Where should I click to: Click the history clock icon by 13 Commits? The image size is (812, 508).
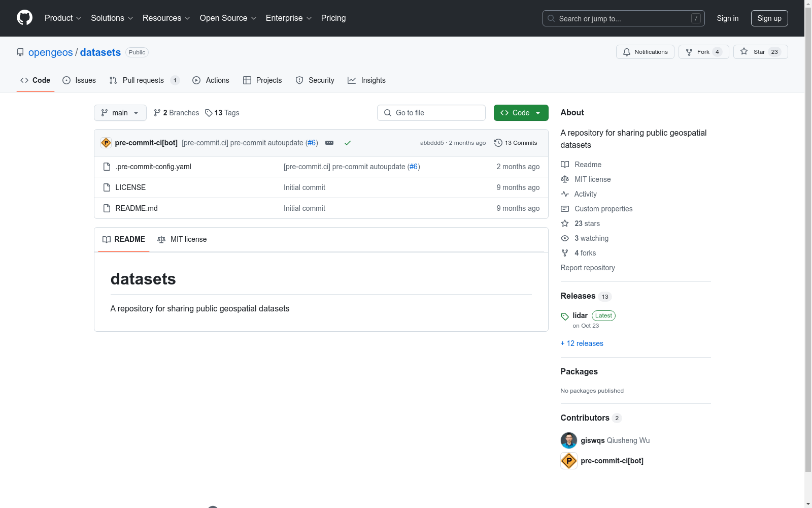(498, 143)
